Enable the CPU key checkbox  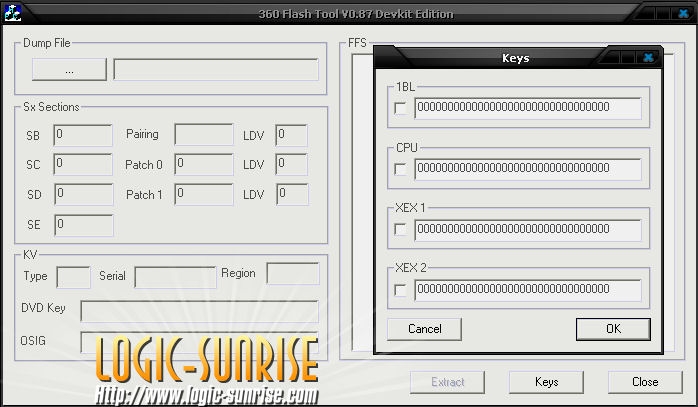(x=400, y=169)
